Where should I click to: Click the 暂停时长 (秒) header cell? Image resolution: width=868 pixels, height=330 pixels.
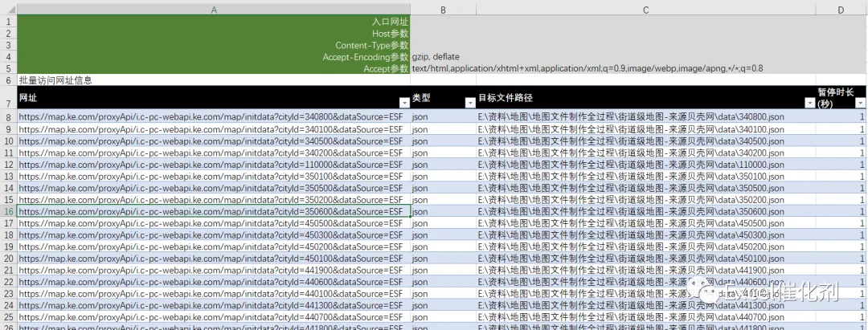click(x=841, y=97)
